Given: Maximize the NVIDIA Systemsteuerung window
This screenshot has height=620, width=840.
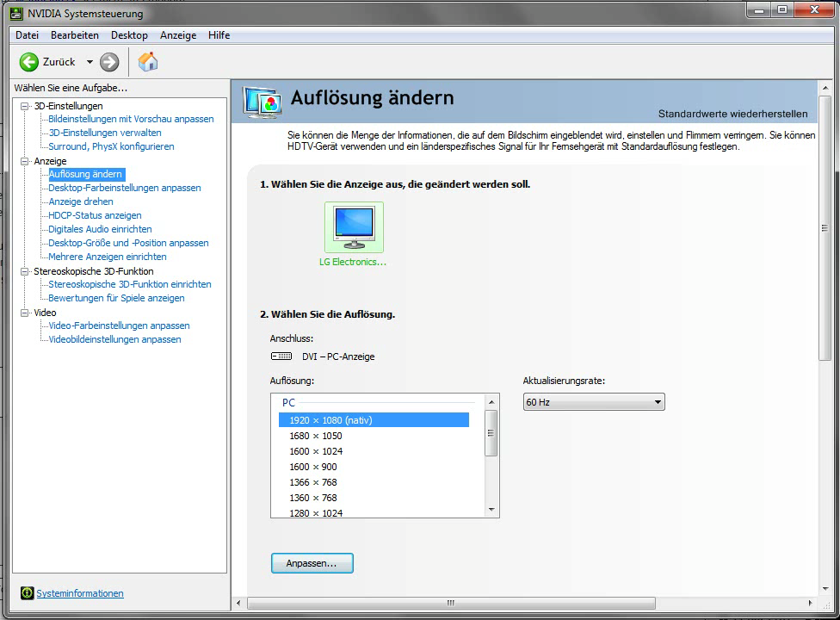Looking at the screenshot, I should pos(782,10).
